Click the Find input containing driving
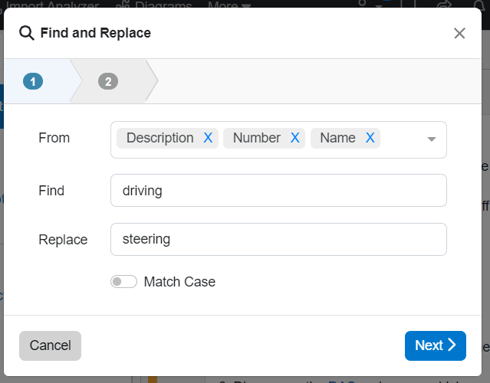490x383 pixels. pos(278,191)
